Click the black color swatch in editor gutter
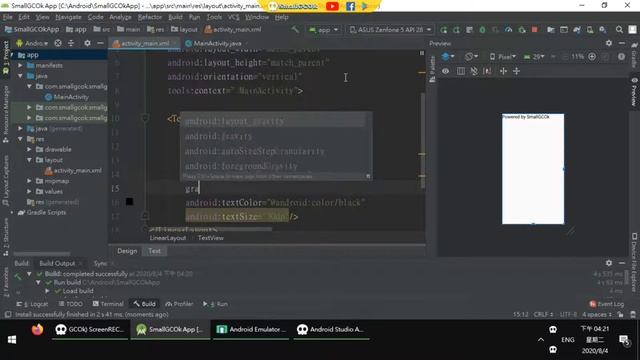The width and height of the screenshot is (640, 360). click(x=129, y=202)
